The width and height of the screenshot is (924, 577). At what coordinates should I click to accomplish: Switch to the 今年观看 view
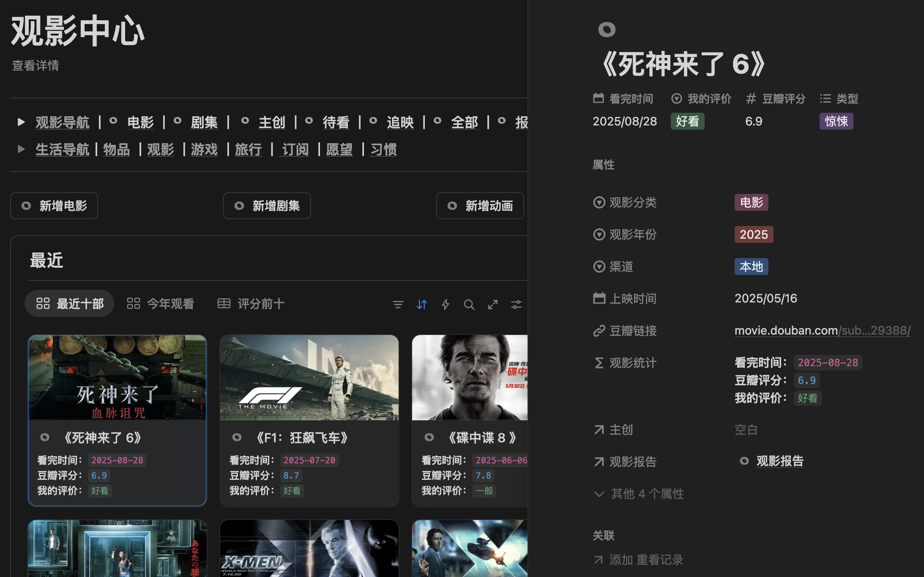click(170, 303)
